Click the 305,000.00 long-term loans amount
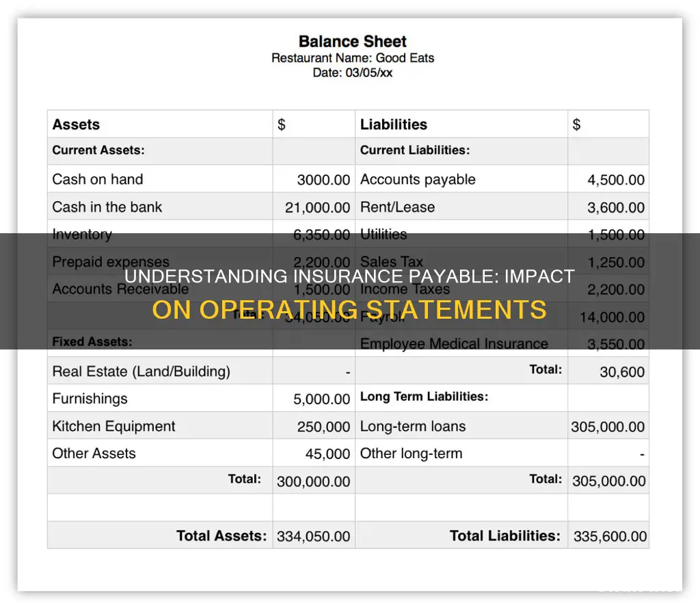This screenshot has width=700, height=608. pyautogui.click(x=608, y=427)
